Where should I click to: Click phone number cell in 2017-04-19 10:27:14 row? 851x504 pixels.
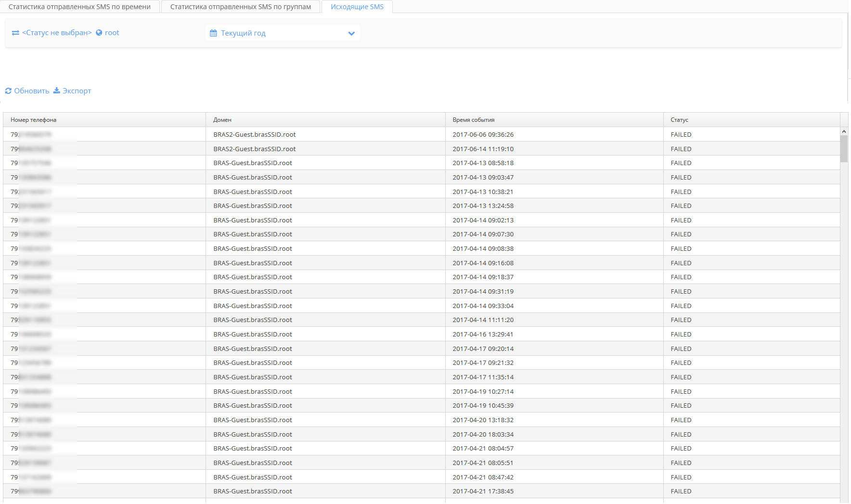[104, 391]
